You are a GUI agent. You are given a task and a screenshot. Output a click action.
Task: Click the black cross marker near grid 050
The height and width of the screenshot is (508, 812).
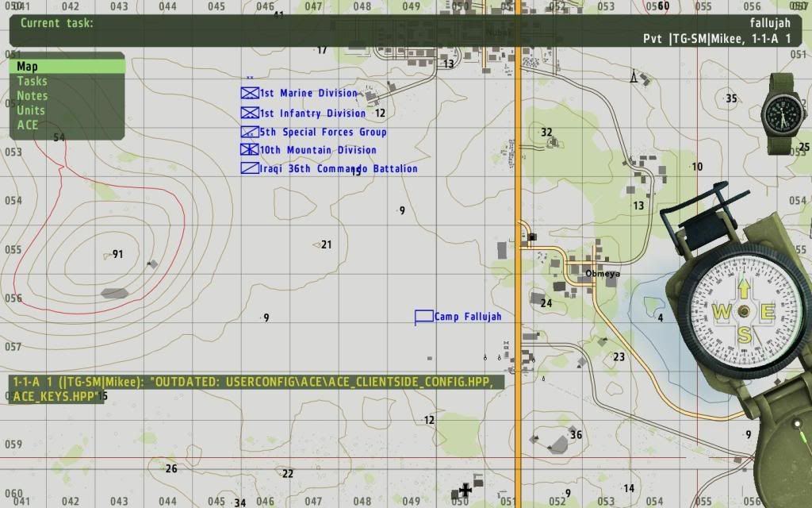[465, 489]
